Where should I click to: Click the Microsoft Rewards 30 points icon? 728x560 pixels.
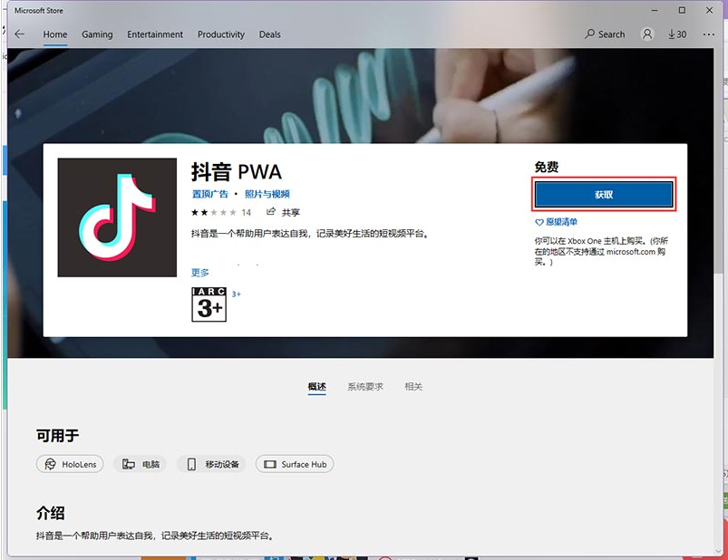(675, 34)
